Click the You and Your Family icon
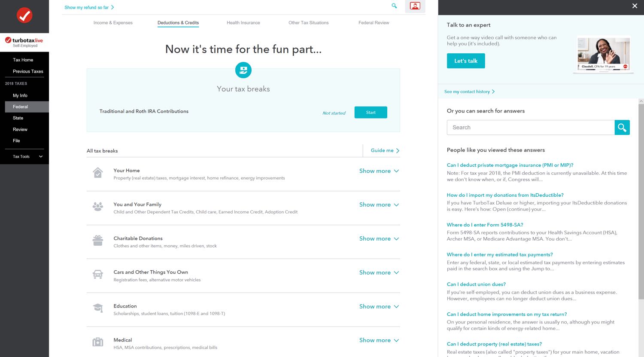Screen dimensions: 644x357 (98, 207)
